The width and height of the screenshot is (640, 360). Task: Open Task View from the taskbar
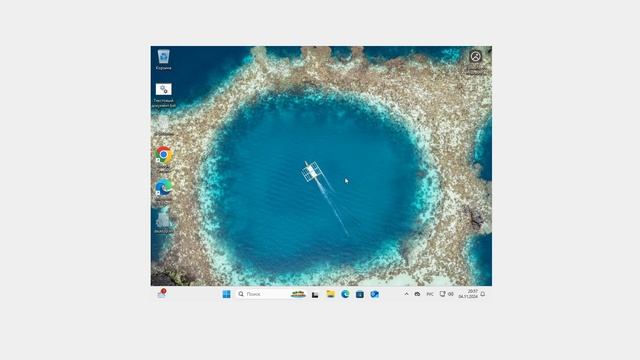click(x=315, y=295)
